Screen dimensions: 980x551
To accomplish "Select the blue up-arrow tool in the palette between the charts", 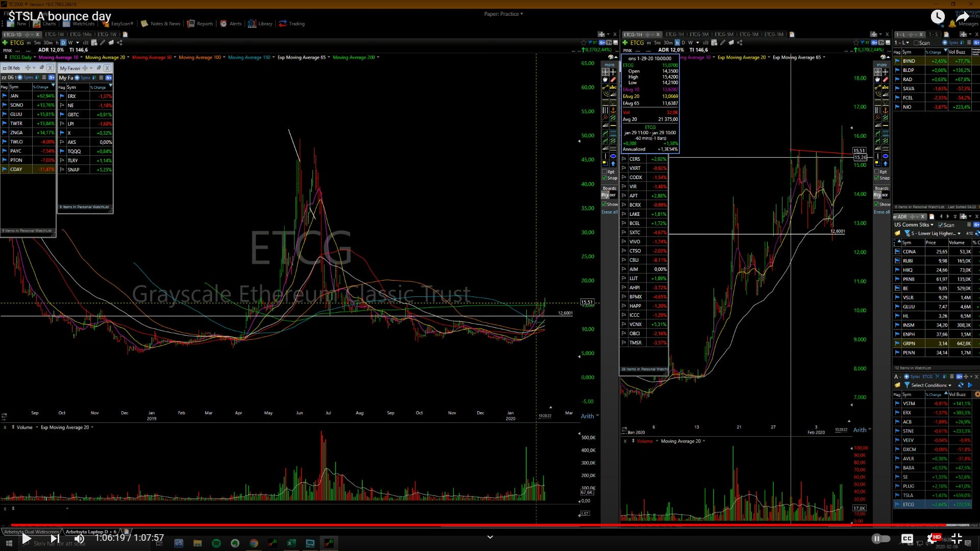I will 613,164.
